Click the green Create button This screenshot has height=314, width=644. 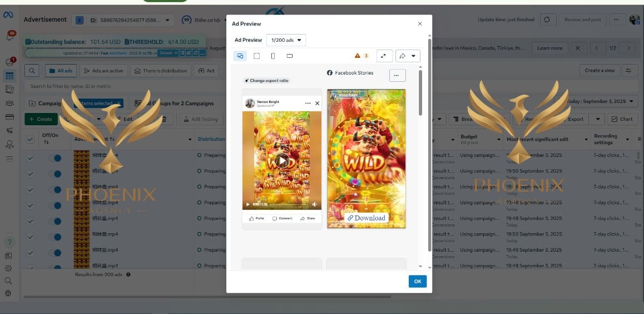pyautogui.click(x=41, y=119)
